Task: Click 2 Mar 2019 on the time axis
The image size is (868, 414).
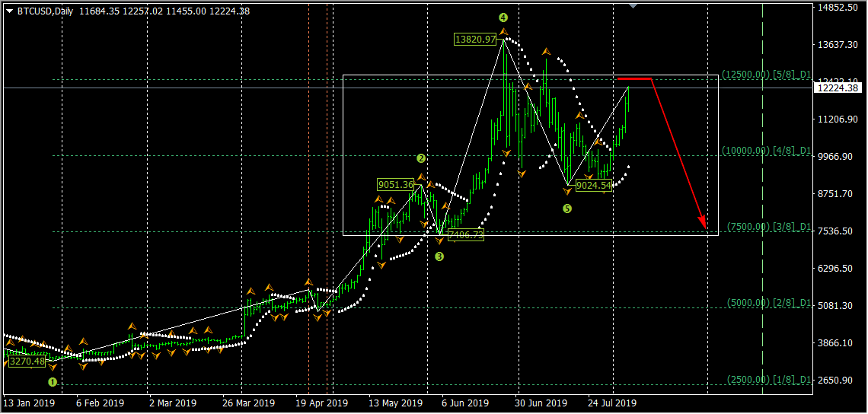Action: (173, 403)
